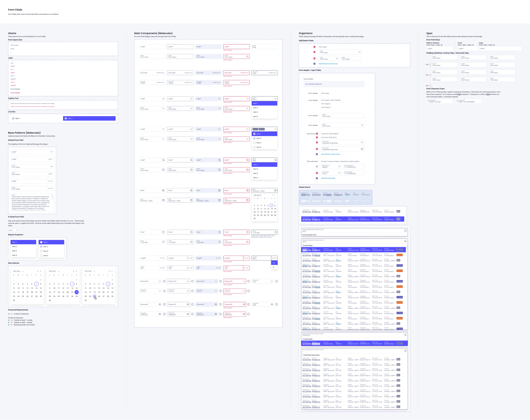This screenshot has width=530, height=420.
Task: Open the chevron of the chips multi-select field
Action: point(275,129)
